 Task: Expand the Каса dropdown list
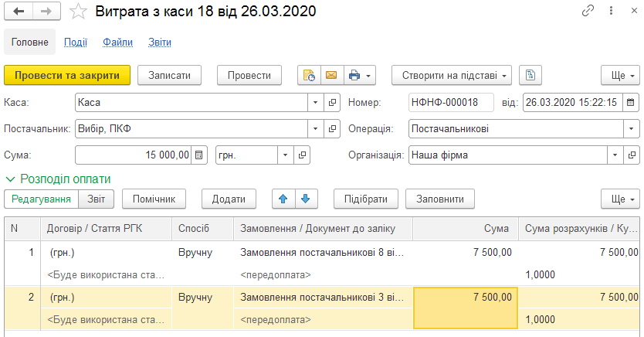click(x=315, y=102)
